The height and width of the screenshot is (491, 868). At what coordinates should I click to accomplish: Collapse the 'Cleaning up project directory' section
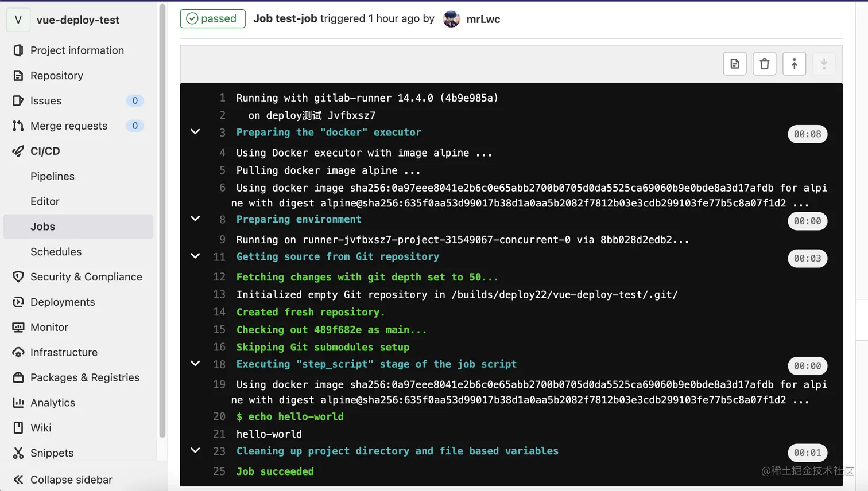point(195,451)
